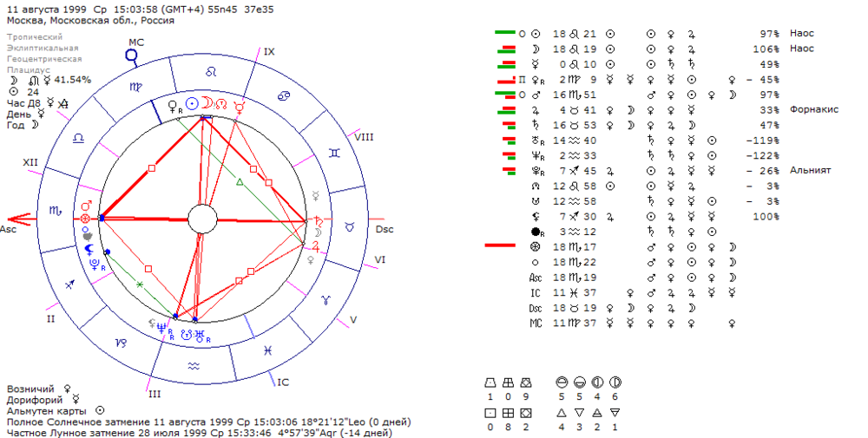868x438 pixels.
Task: Click the 'Dsc' label beside the wheel
Action: pyautogui.click(x=385, y=229)
